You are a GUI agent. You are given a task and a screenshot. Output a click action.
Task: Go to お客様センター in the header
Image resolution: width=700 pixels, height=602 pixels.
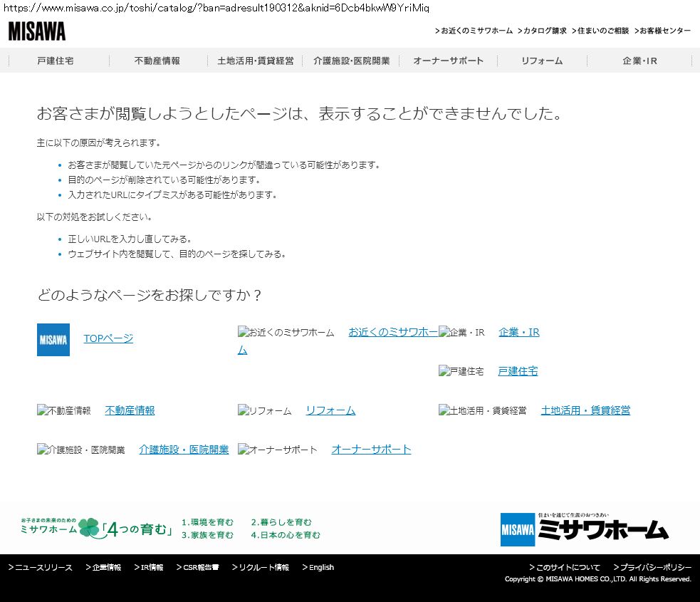point(662,31)
